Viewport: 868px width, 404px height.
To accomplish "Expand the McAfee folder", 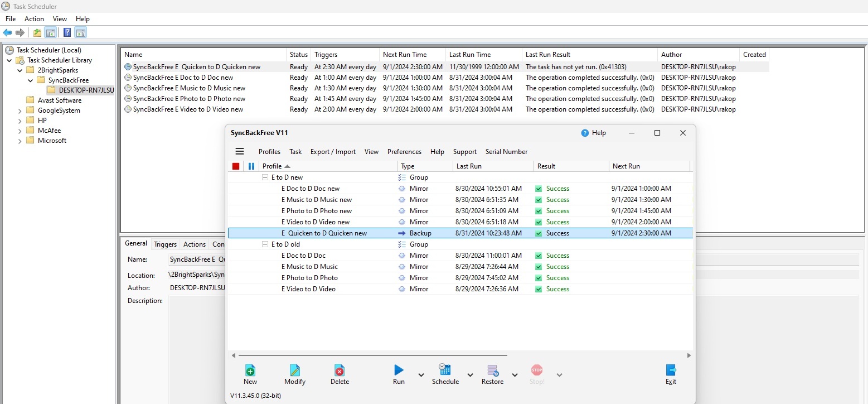I will [x=20, y=131].
